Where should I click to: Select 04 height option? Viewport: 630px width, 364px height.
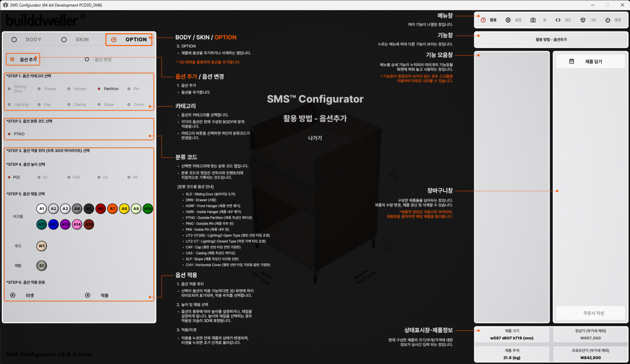[99, 177]
